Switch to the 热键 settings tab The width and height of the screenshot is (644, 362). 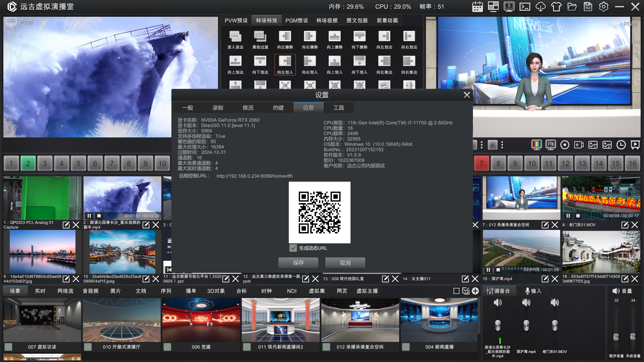278,108
